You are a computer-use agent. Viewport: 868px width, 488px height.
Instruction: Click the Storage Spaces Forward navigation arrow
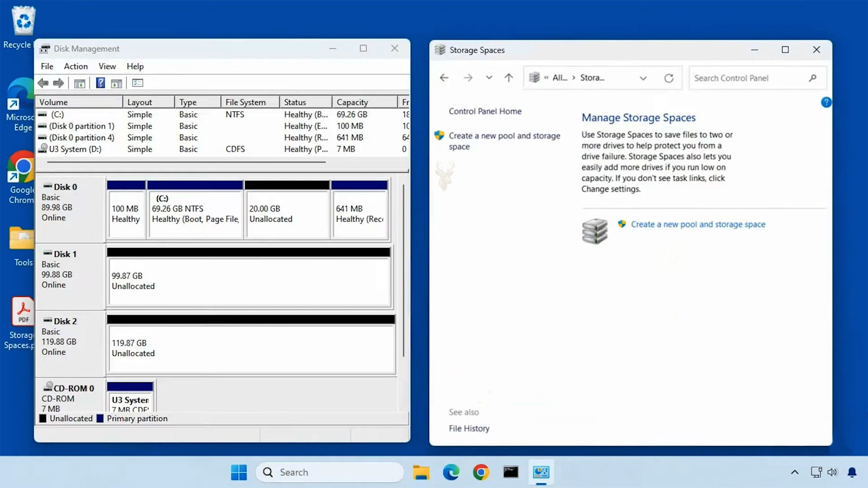coord(468,78)
